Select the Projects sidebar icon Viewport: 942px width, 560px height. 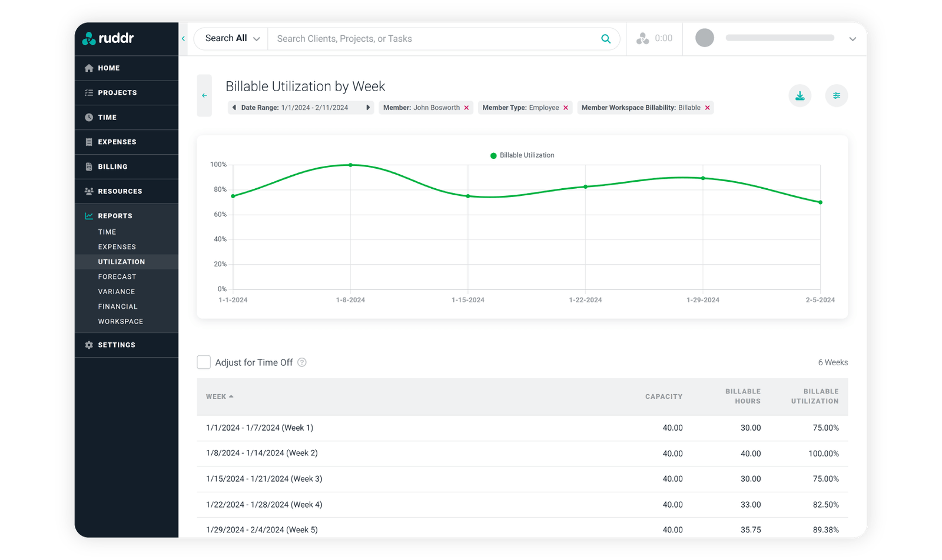88,92
